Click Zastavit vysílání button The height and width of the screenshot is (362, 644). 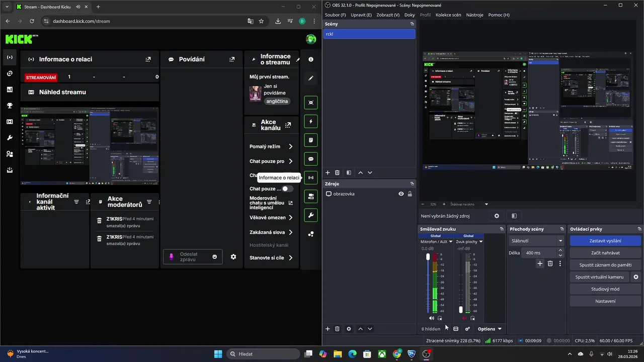(605, 241)
